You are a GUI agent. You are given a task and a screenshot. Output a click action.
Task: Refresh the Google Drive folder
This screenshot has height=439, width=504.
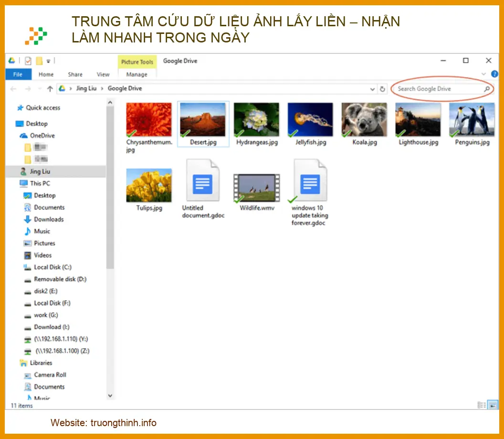tap(382, 89)
